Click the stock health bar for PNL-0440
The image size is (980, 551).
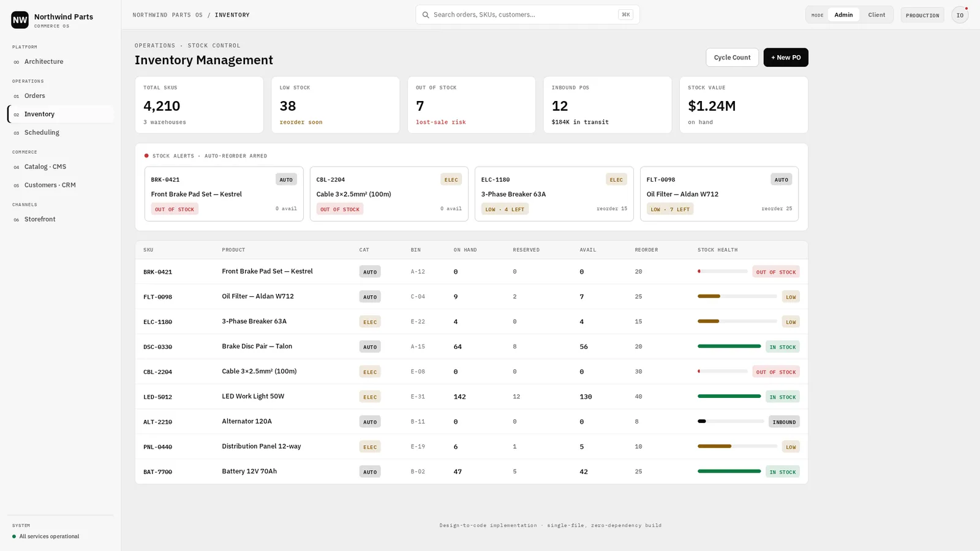(x=737, y=446)
